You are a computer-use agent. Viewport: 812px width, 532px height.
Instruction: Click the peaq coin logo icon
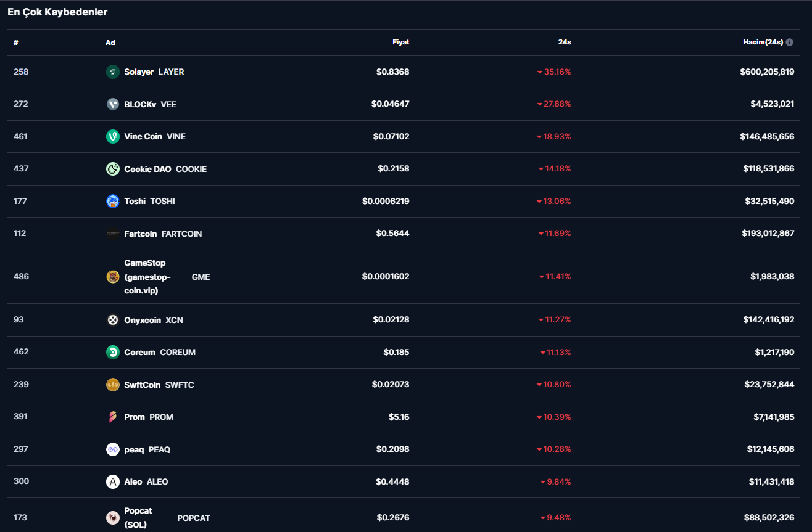click(x=112, y=449)
